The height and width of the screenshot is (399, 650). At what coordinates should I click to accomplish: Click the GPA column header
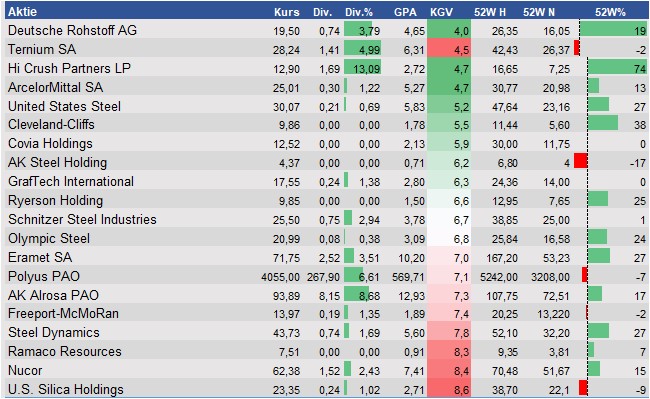[405, 12]
